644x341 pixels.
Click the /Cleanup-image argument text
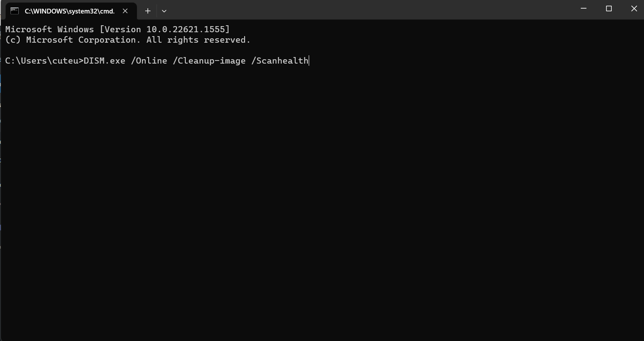[209, 61]
